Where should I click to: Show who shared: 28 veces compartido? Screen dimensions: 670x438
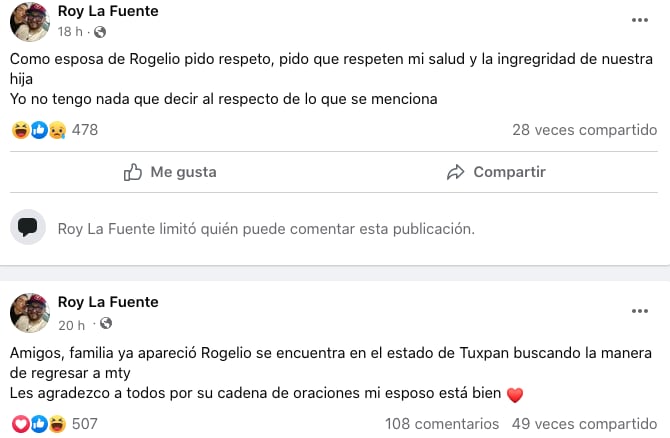[x=584, y=130]
